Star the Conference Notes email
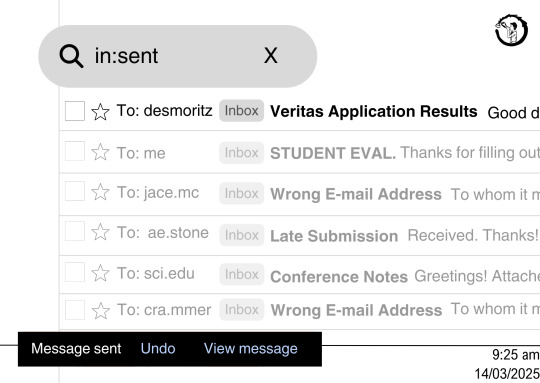 pyautogui.click(x=100, y=273)
